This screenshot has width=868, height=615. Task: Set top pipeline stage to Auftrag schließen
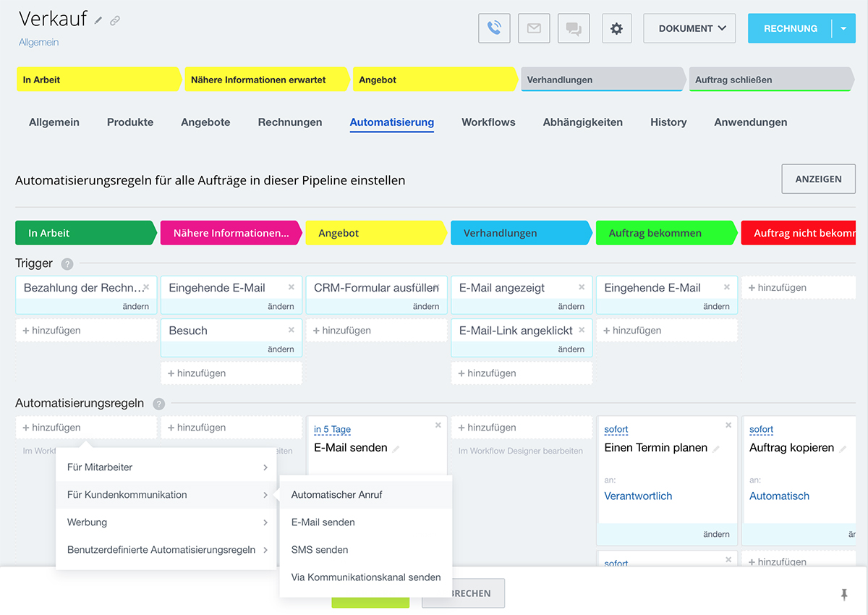(x=771, y=80)
